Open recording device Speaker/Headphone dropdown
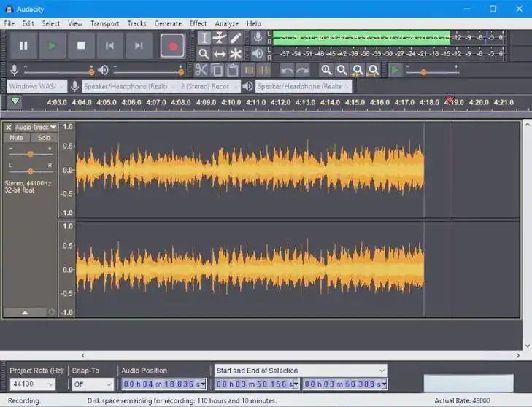The height and width of the screenshot is (407, 532). [129, 86]
